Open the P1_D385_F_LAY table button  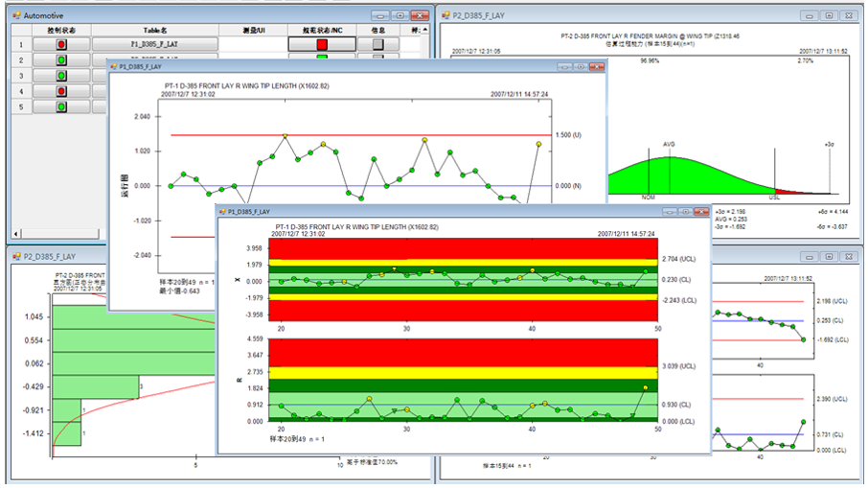click(154, 44)
